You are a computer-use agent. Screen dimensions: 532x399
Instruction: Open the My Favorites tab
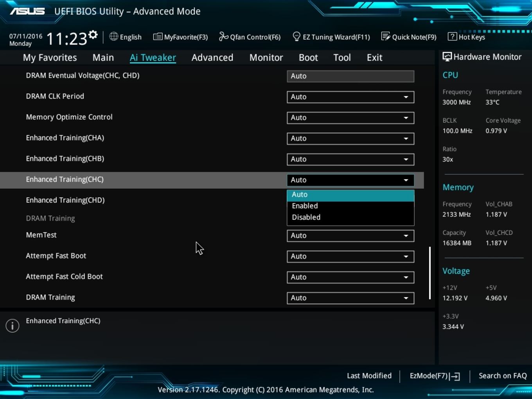[x=50, y=58]
